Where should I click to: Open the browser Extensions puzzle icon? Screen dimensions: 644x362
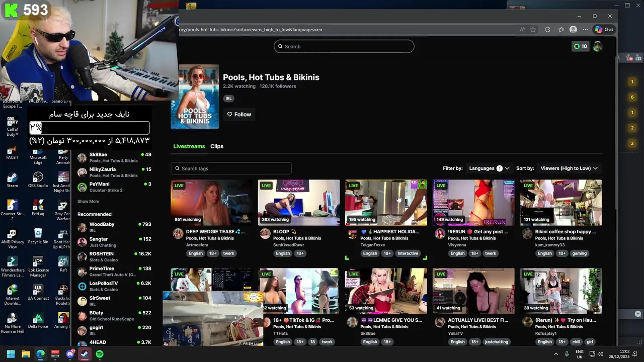click(547, 30)
